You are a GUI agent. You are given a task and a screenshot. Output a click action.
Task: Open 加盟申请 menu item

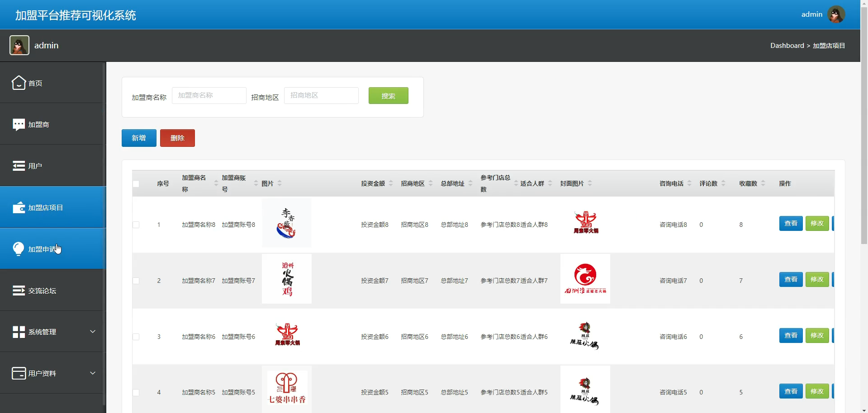(x=53, y=249)
